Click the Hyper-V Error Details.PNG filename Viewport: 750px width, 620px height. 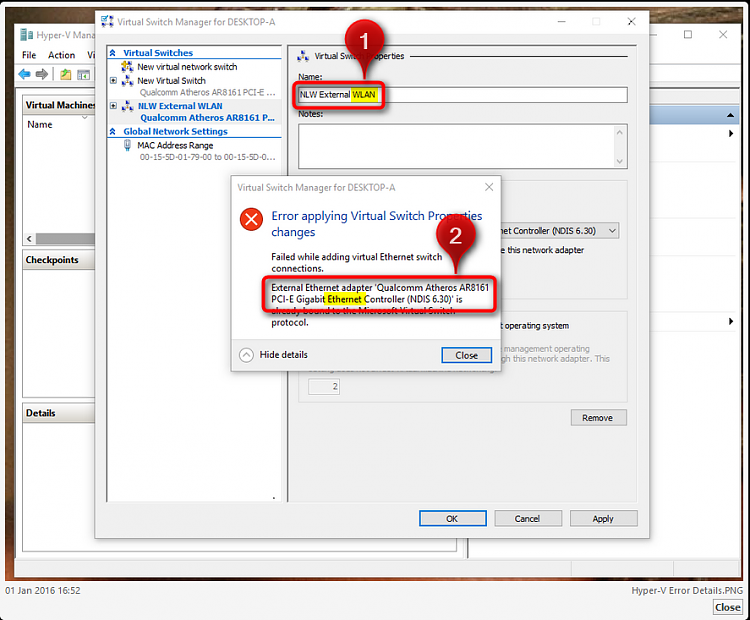pos(687,590)
